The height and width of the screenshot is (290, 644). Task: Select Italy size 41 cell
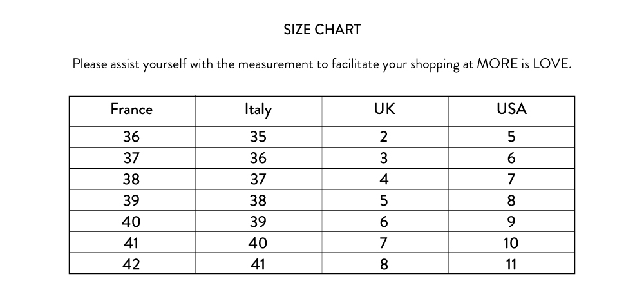point(258,264)
